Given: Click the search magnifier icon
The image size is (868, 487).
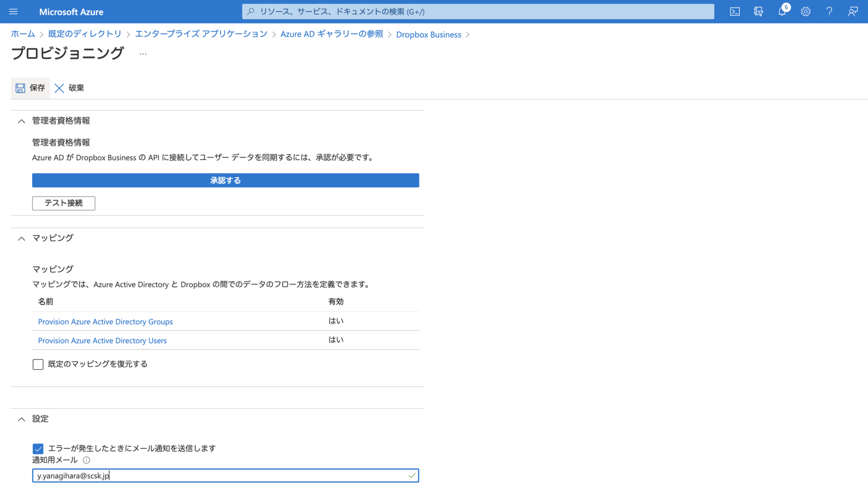Looking at the screenshot, I should coord(251,11).
